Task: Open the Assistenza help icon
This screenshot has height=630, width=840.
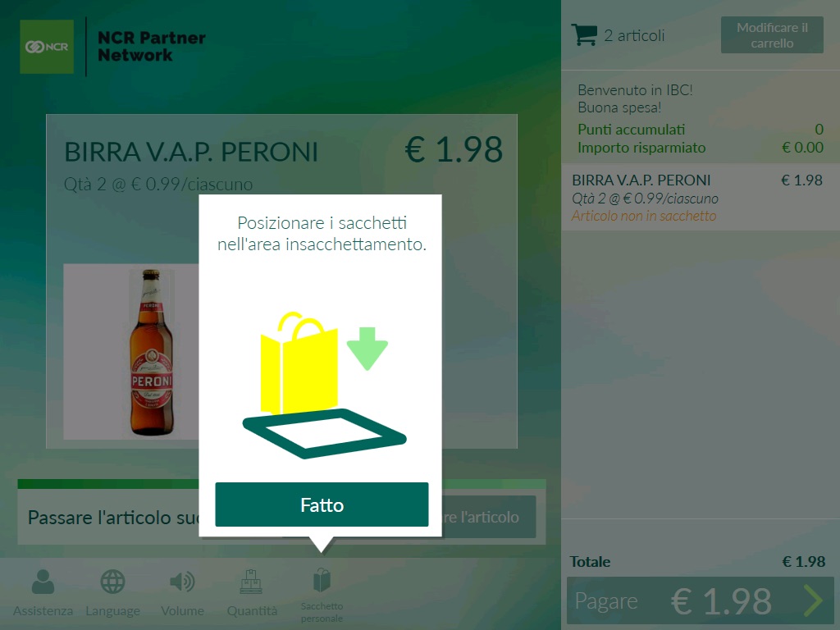Action: tap(43, 582)
